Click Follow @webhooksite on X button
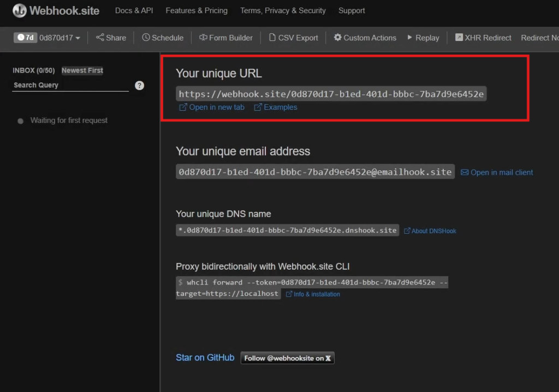This screenshot has width=559, height=392. pos(287,358)
